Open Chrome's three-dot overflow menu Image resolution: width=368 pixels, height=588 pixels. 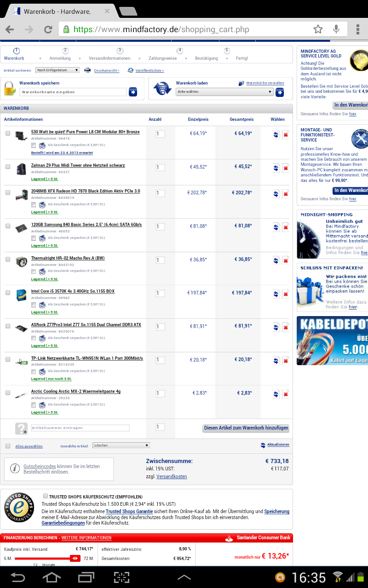(x=358, y=29)
